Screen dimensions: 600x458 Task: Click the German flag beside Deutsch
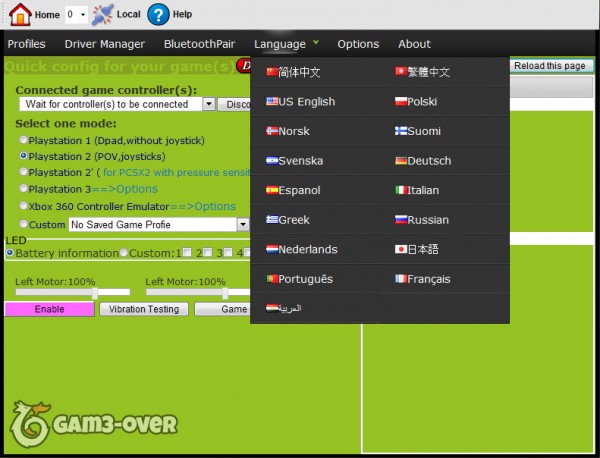click(400, 161)
